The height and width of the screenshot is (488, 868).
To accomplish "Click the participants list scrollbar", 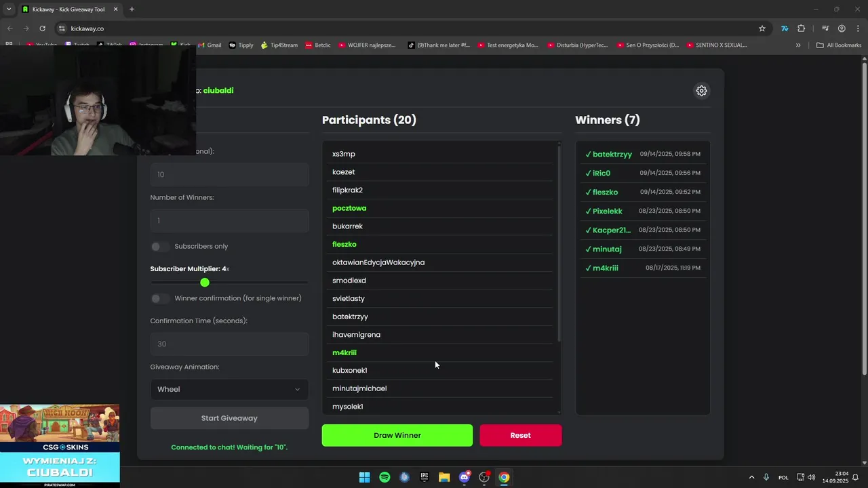I will (559, 244).
